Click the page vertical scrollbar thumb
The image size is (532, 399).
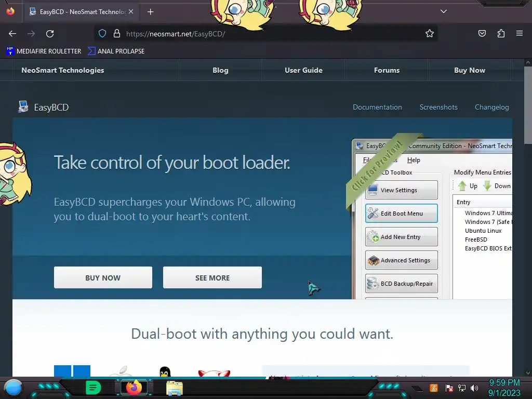(x=528, y=105)
